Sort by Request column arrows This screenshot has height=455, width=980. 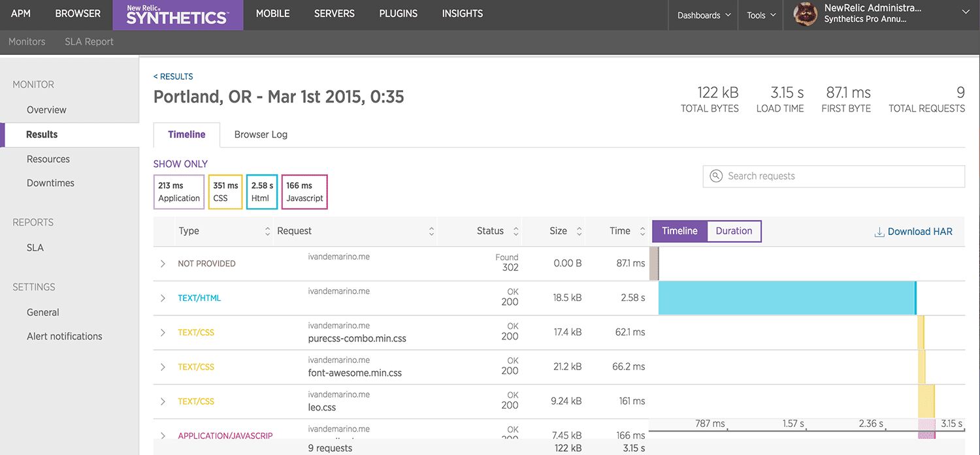click(x=431, y=231)
